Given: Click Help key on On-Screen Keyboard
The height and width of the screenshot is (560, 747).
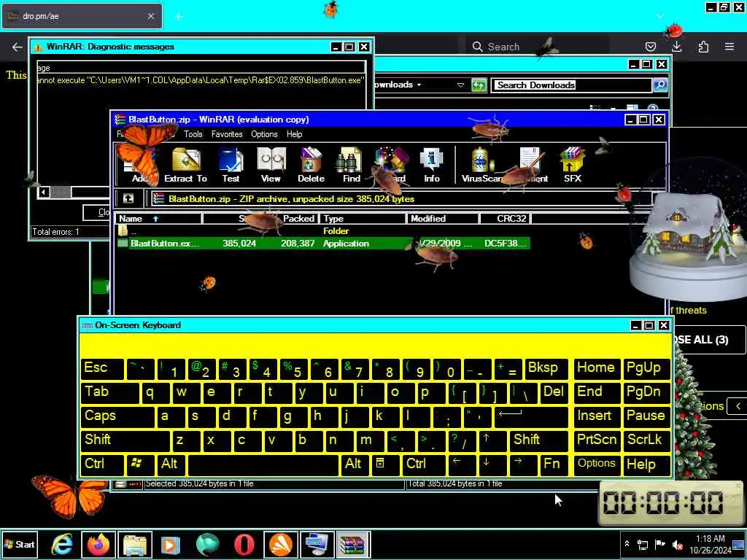Looking at the screenshot, I should [x=646, y=464].
